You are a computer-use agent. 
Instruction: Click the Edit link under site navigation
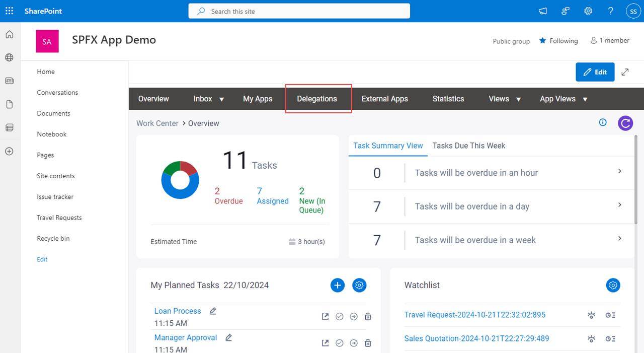click(42, 259)
